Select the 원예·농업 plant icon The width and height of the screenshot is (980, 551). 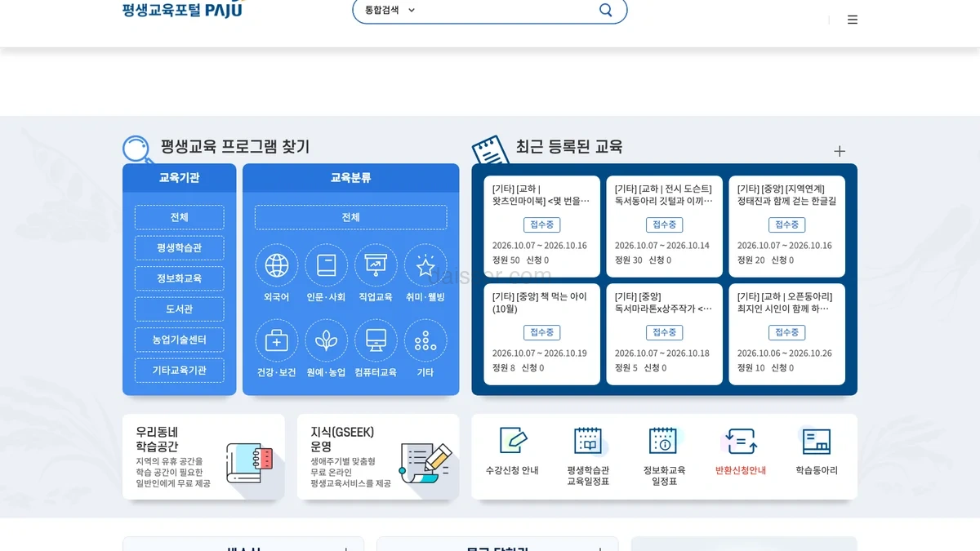pos(327,340)
